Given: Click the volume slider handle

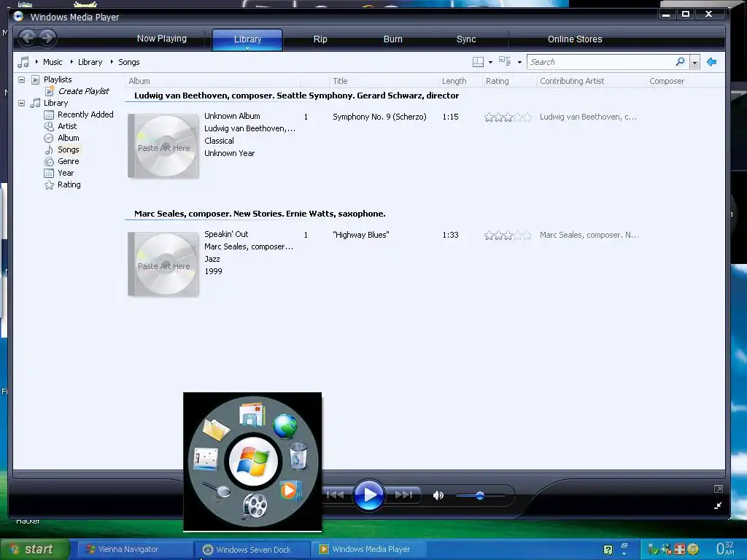Looking at the screenshot, I should (480, 495).
